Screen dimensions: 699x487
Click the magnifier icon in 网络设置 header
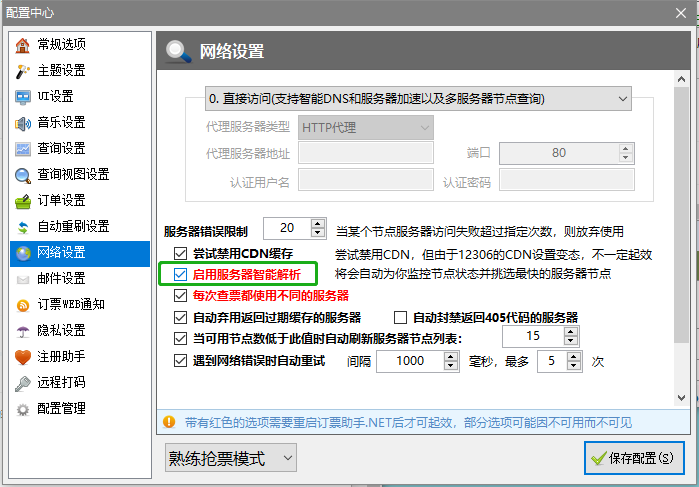pyautogui.click(x=178, y=51)
